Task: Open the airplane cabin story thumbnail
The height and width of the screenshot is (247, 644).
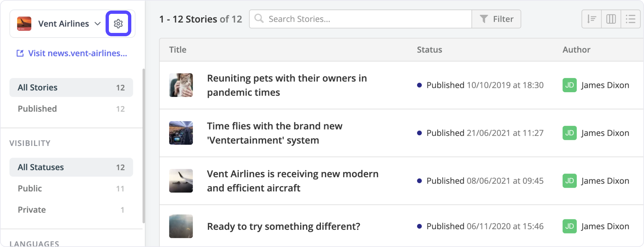Action: (x=181, y=133)
